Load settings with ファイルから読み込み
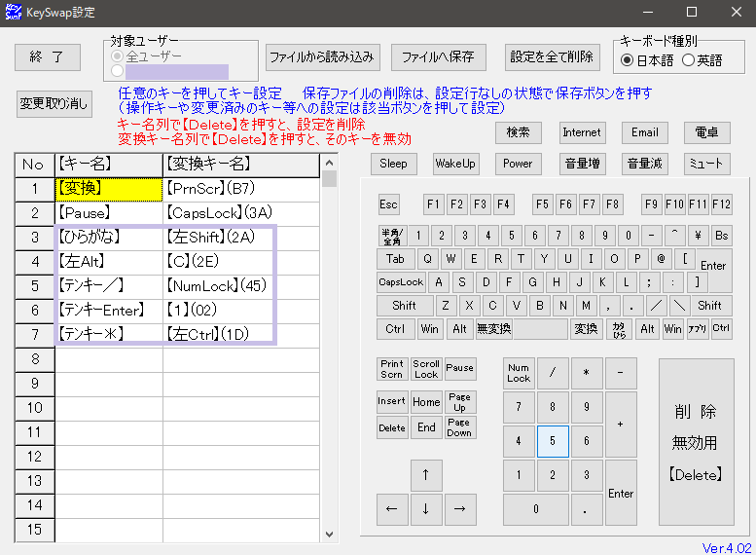Screen dimensions: 756x555 (x=323, y=57)
